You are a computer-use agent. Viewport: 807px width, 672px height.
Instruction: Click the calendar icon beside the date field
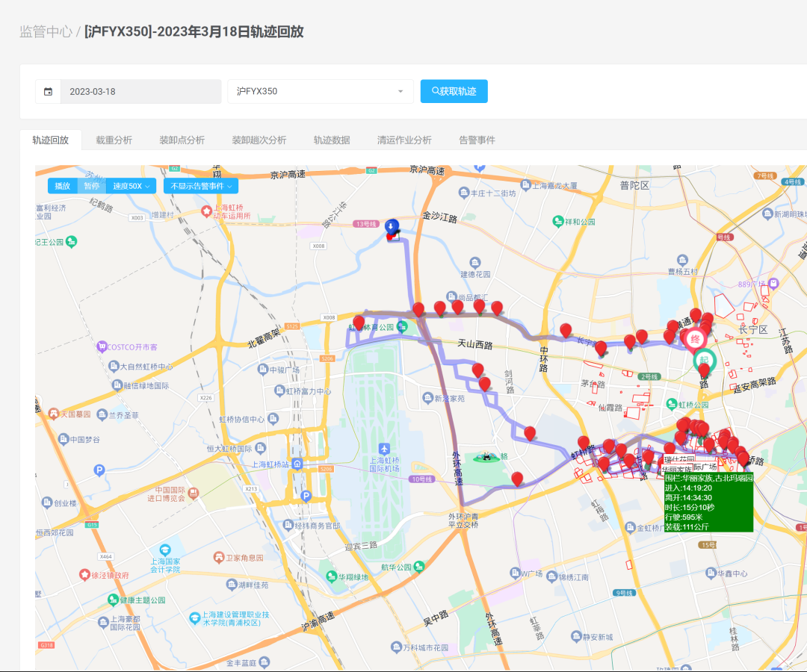coord(49,92)
